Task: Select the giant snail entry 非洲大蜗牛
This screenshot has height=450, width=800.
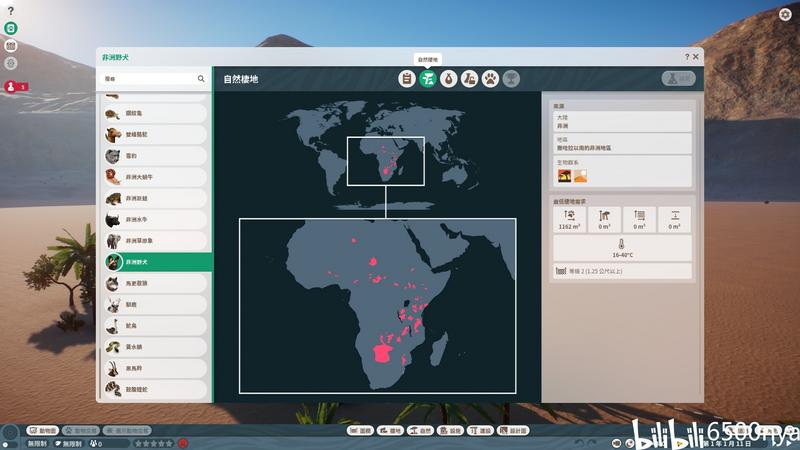Action: point(155,177)
